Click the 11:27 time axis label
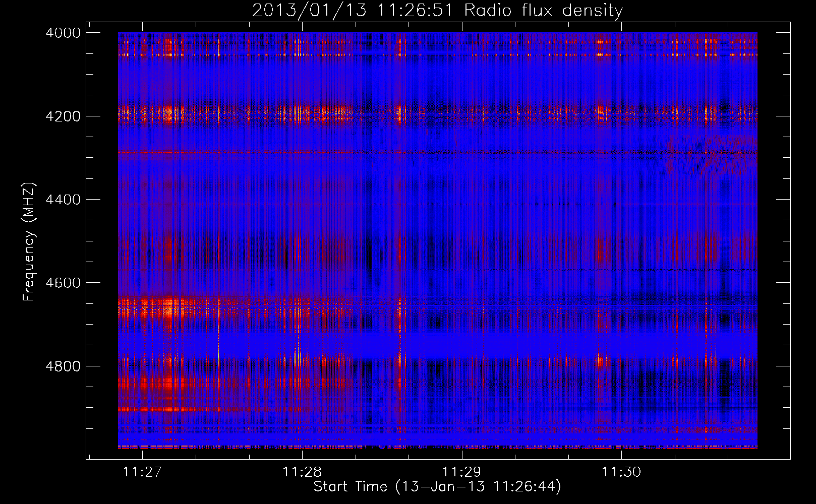The width and height of the screenshot is (816, 504). [143, 472]
